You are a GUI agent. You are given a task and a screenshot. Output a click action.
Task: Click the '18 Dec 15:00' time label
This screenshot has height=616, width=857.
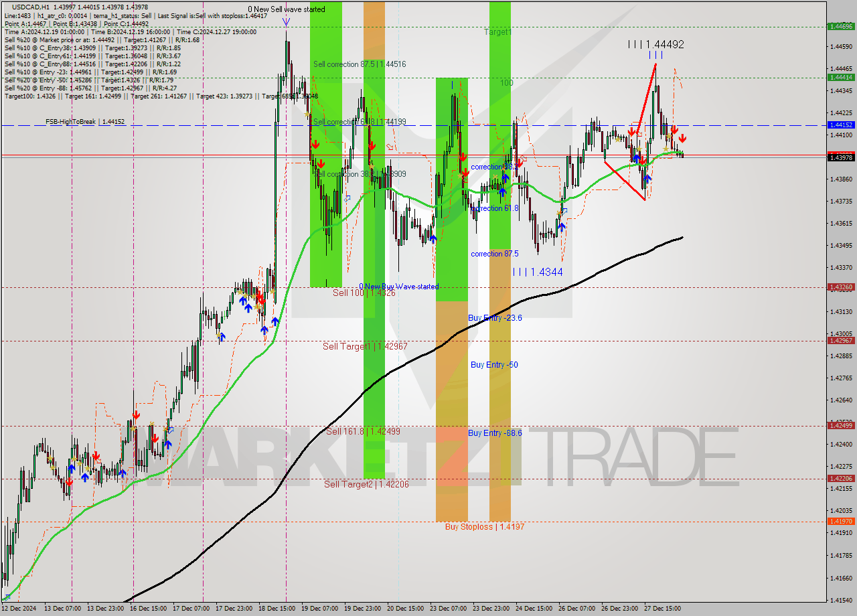[278, 609]
